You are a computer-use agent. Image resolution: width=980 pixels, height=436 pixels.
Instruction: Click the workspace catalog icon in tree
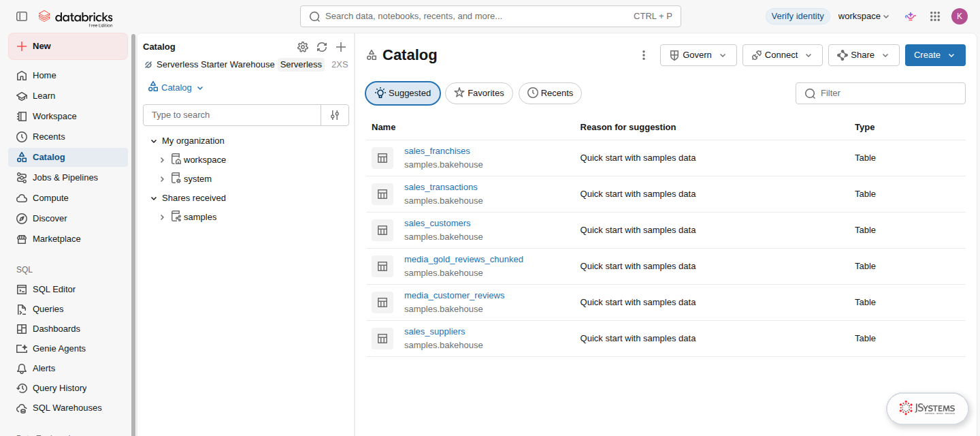click(x=176, y=160)
